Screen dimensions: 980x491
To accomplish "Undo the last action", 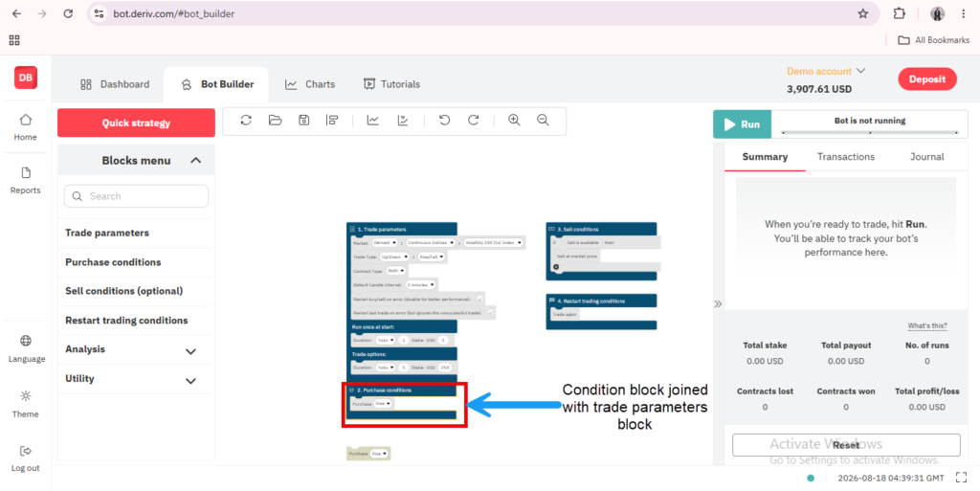I will [444, 121].
